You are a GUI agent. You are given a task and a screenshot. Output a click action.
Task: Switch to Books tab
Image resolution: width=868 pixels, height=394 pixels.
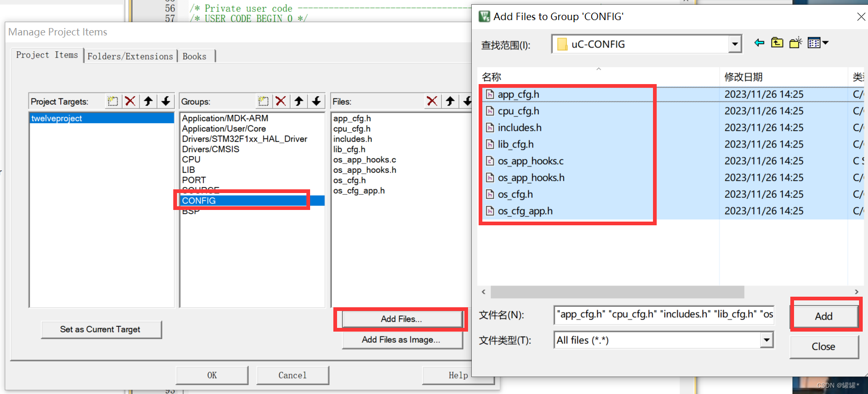tap(194, 56)
